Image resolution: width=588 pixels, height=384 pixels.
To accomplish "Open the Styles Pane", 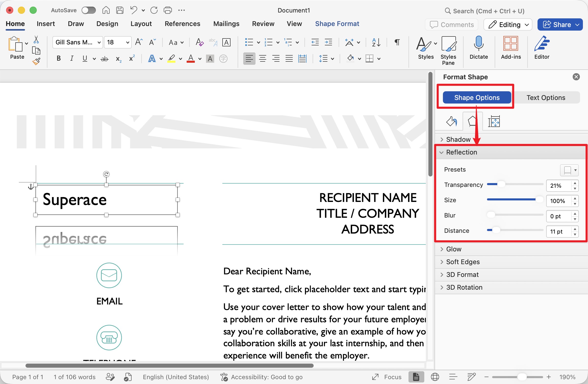I will coord(448,50).
